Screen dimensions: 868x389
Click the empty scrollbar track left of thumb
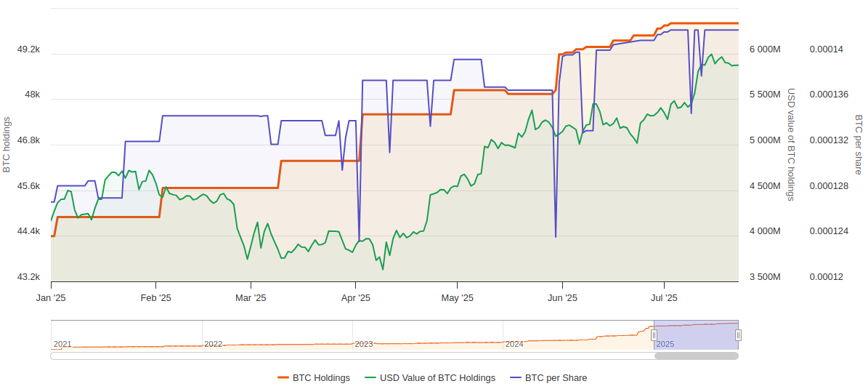click(349, 356)
